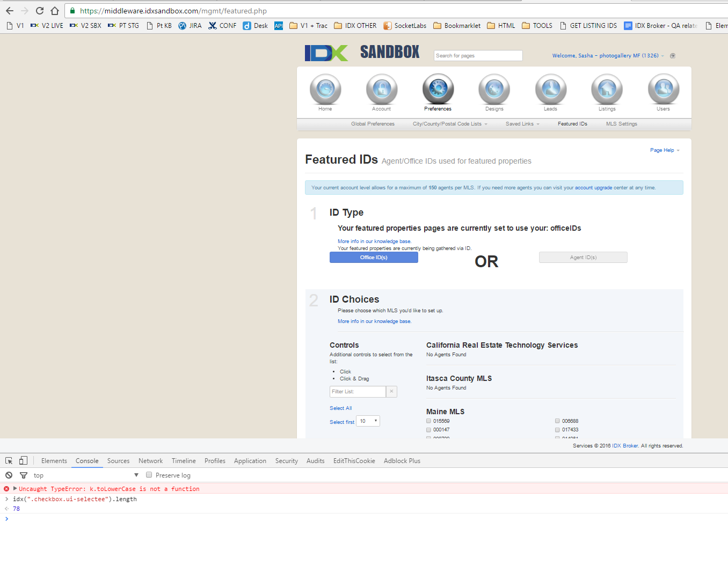Open ID Type knowledge base link
This screenshot has height=565, width=728.
point(374,241)
